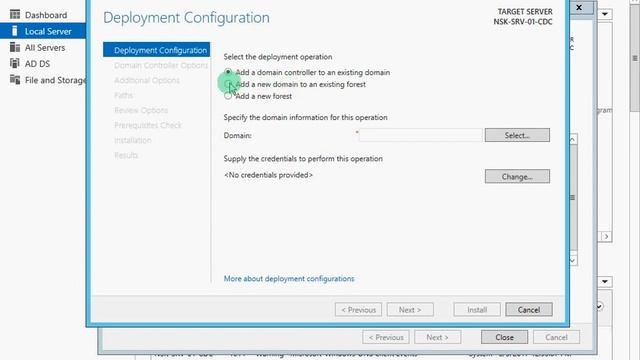This screenshot has height=360, width=640.
Task: Open More about deployment configurations link
Action: (x=289, y=278)
